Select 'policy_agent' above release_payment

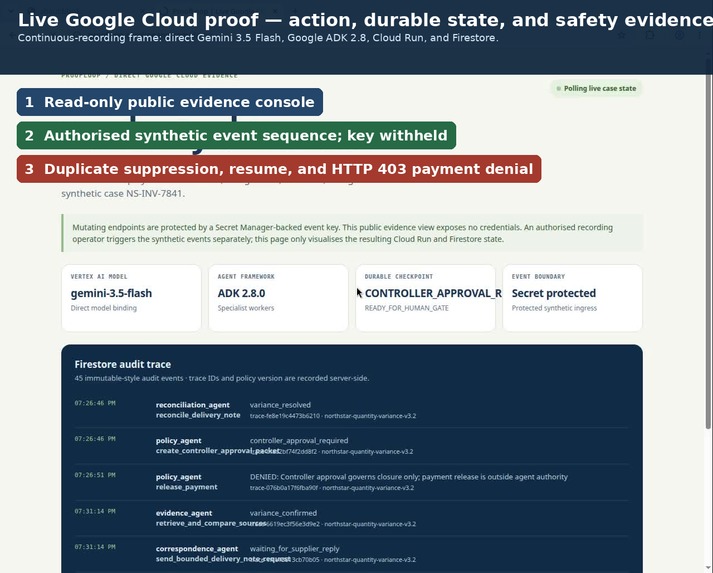point(179,477)
